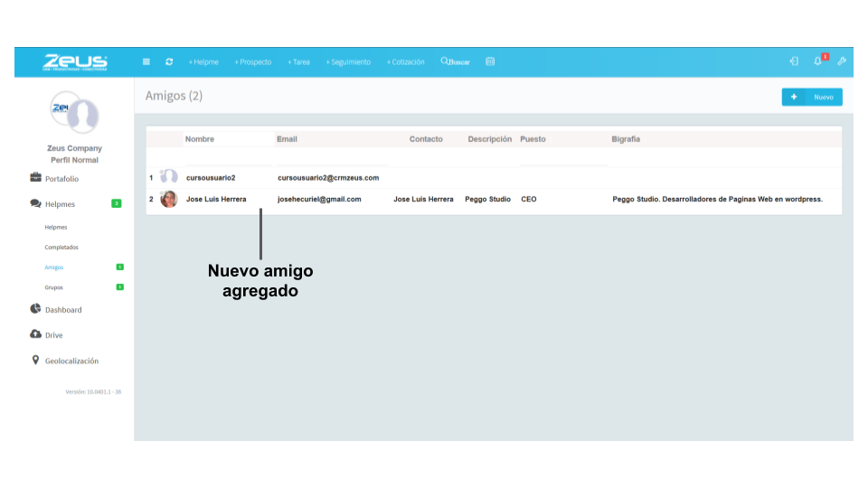Toggle the hamburger menu icon
Image resolution: width=868 pixels, height=488 pixels.
[x=146, y=62]
